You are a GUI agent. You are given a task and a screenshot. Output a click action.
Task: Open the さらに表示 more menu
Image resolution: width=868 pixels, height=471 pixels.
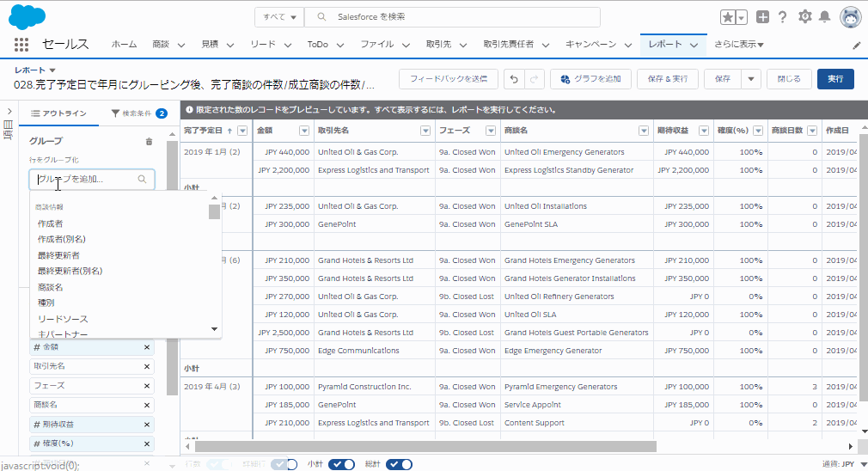click(x=738, y=45)
